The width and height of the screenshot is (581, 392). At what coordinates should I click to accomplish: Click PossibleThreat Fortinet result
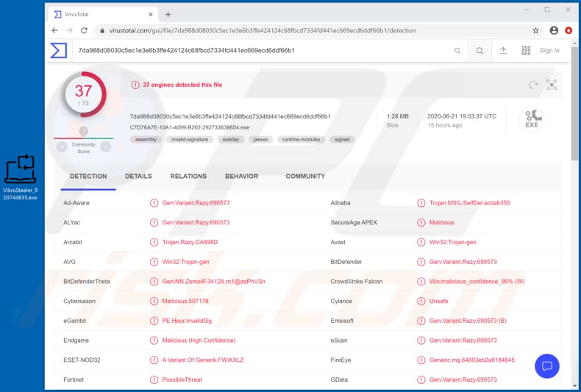click(x=182, y=379)
